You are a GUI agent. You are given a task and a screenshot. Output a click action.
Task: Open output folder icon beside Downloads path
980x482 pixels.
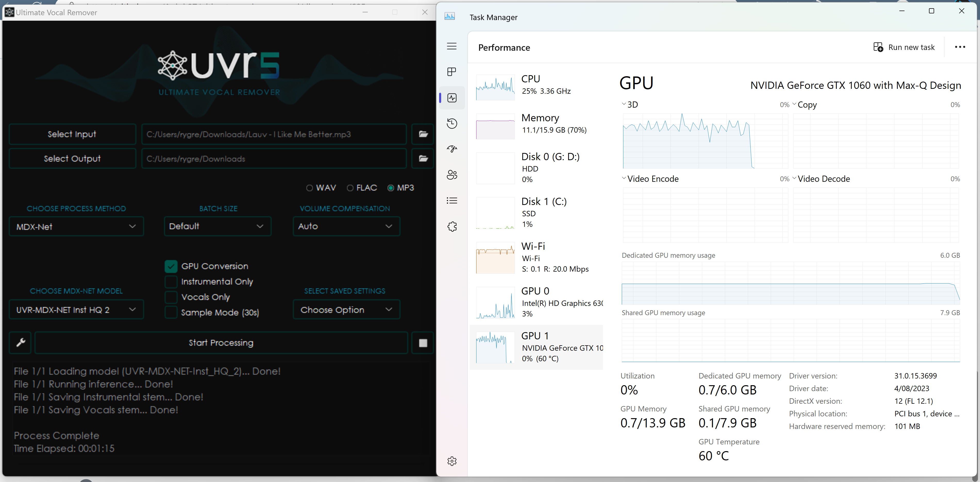point(423,159)
